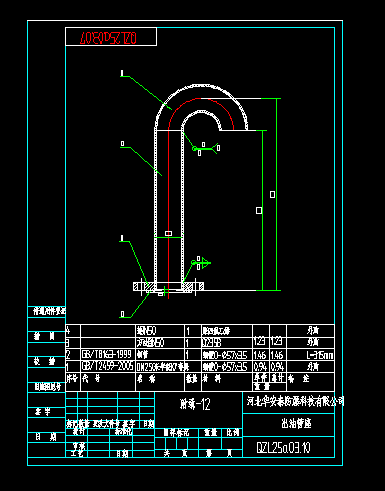Click the GB/T8163-1999 standard cell

[108, 354]
